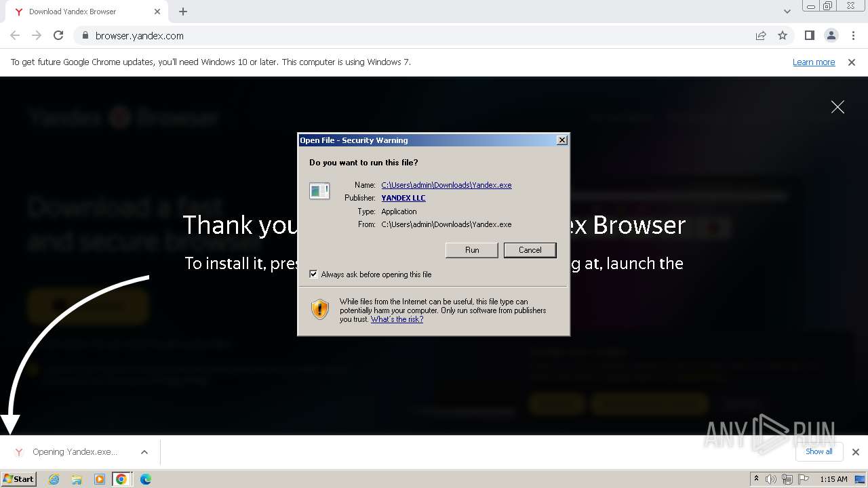This screenshot has width=868, height=488.
Task: Expand the Yandex.exe download options arrow
Action: coord(144,452)
